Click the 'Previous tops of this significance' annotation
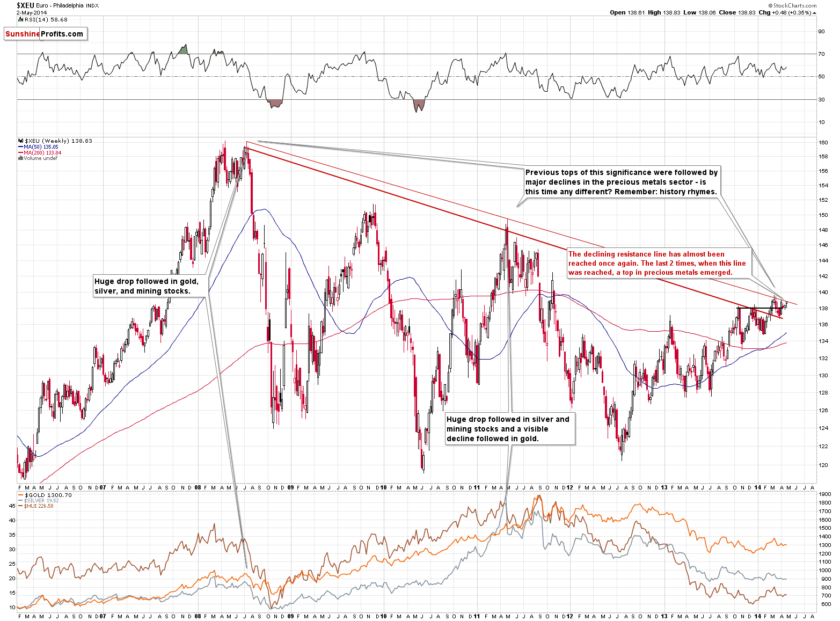This screenshot has width=840, height=621. (x=622, y=182)
